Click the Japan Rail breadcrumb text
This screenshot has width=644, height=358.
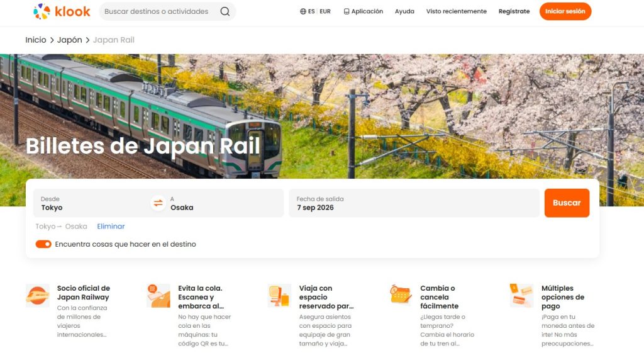pyautogui.click(x=114, y=40)
